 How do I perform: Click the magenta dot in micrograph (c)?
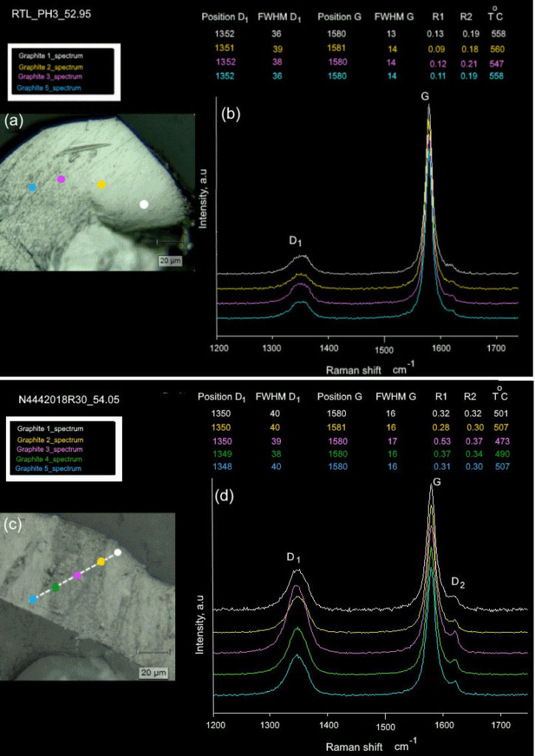(x=77, y=575)
